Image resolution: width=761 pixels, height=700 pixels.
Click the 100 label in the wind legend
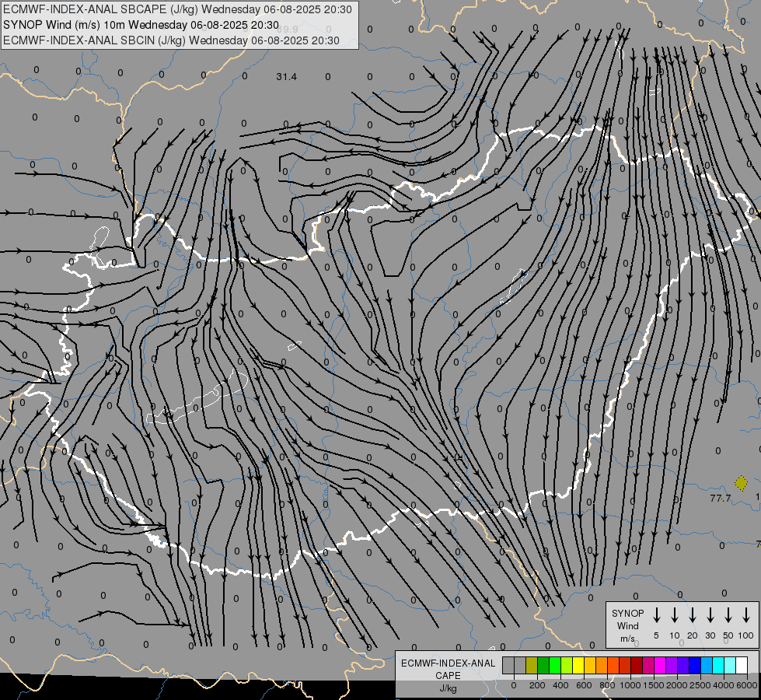pos(746,635)
